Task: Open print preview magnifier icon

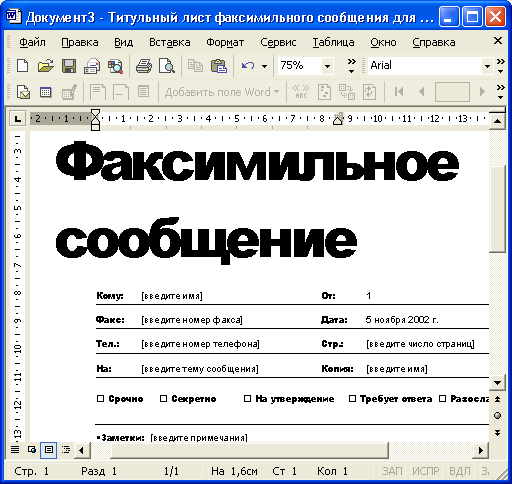Action: click(x=167, y=66)
